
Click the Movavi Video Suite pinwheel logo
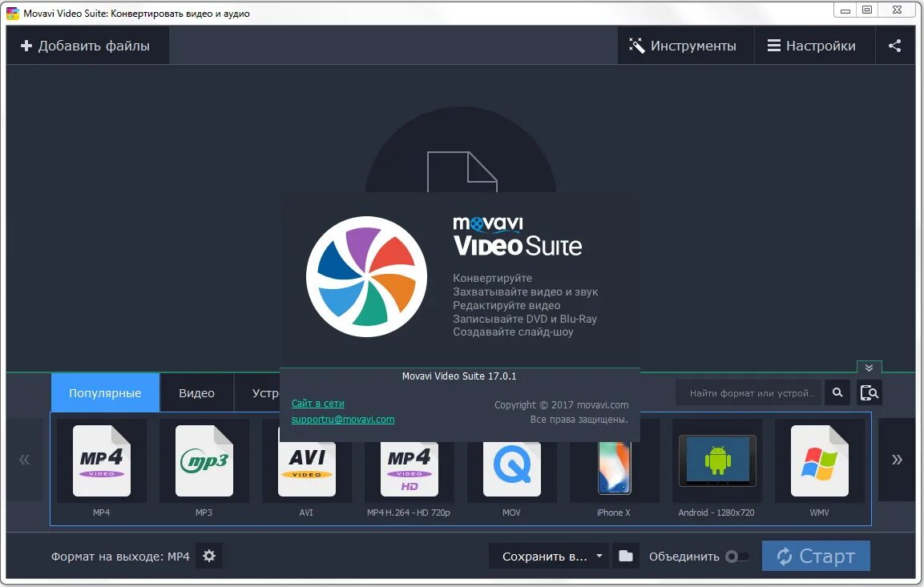point(366,277)
